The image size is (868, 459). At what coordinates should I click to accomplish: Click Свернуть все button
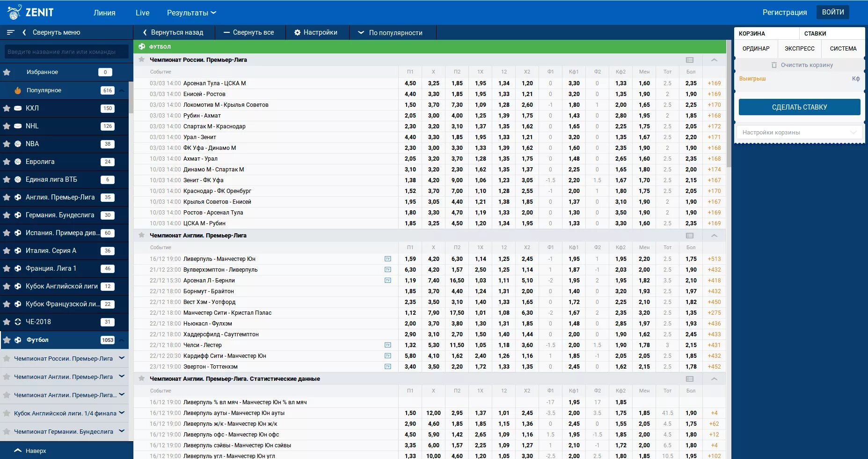(249, 32)
